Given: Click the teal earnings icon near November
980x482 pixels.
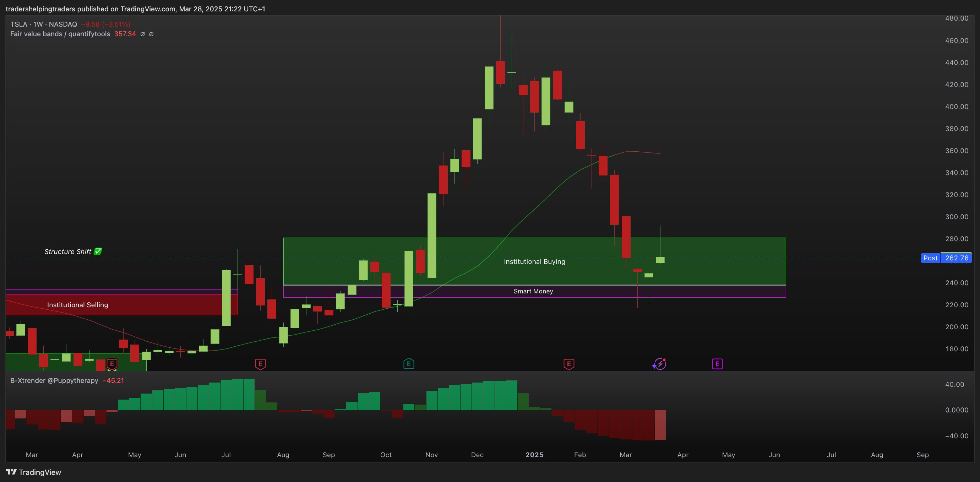Looking at the screenshot, I should pos(409,364).
